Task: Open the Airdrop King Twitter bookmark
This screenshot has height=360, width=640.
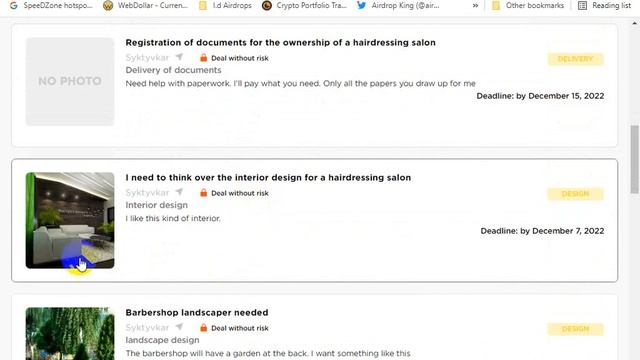Action: coord(398,6)
